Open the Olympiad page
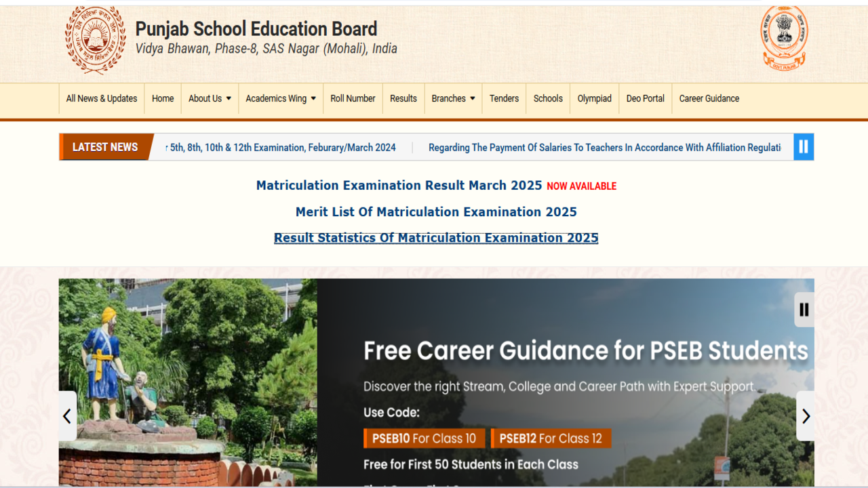 tap(595, 98)
